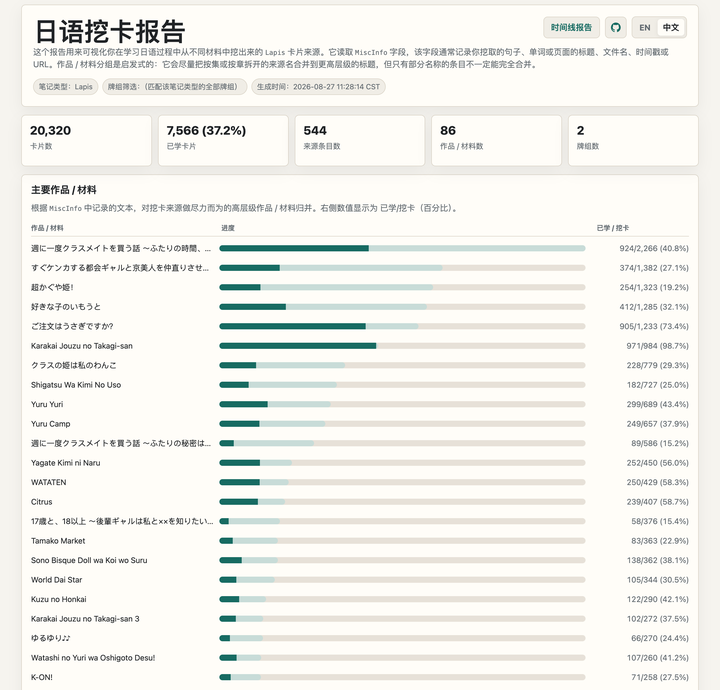Click the 生成时间 timestamp tag
This screenshot has width=720, height=690.
click(x=318, y=87)
